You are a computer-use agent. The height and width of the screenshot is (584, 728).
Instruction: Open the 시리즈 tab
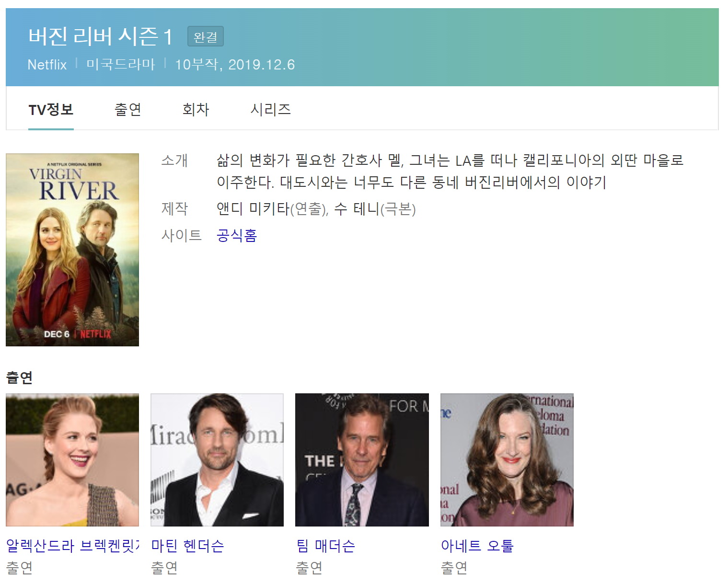(x=271, y=110)
